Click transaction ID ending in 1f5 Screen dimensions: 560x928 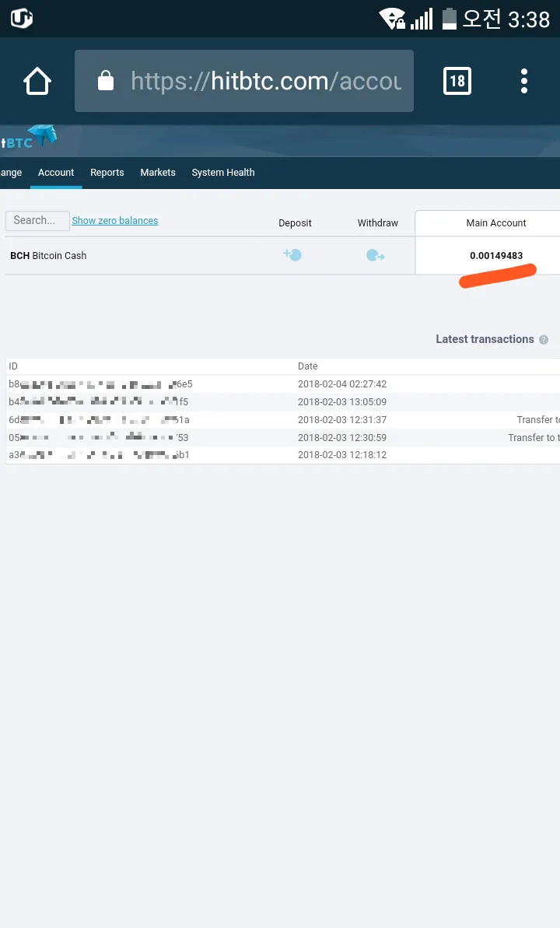tap(98, 402)
